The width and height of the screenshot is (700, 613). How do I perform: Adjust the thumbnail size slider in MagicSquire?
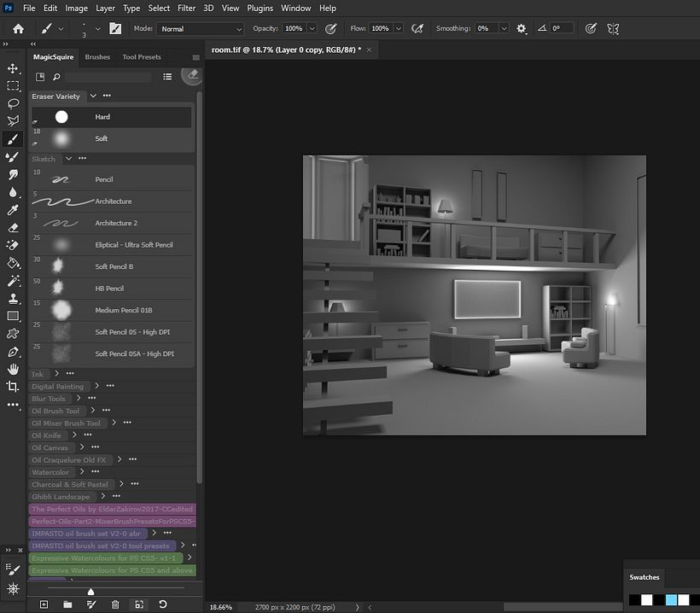[x=90, y=592]
